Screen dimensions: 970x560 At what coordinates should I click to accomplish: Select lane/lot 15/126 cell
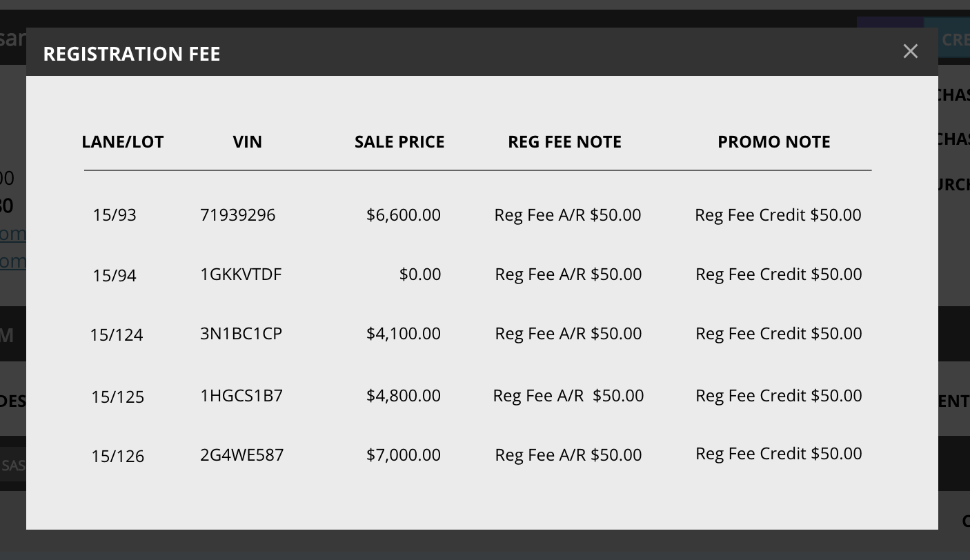click(117, 457)
